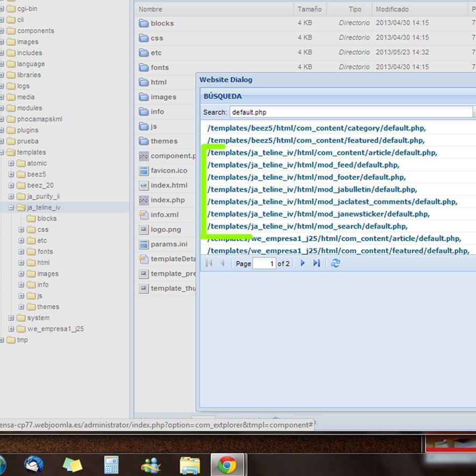The height and width of the screenshot is (476, 476).
Task: Click the file icon beside index.html
Action: (x=143, y=185)
